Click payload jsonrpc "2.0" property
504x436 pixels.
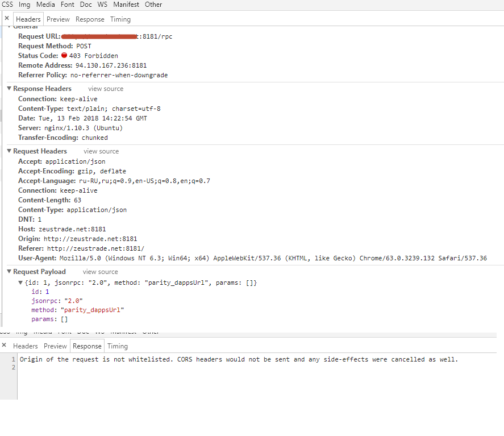pos(57,301)
